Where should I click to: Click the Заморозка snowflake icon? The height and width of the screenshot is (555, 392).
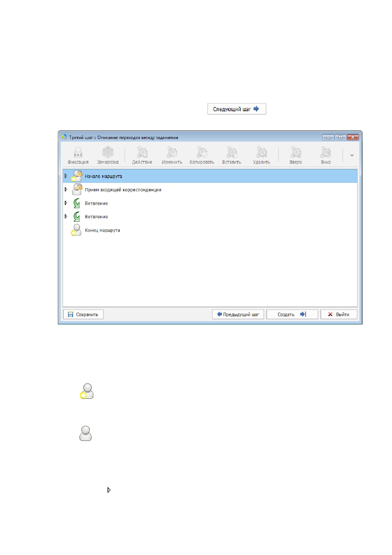(108, 152)
